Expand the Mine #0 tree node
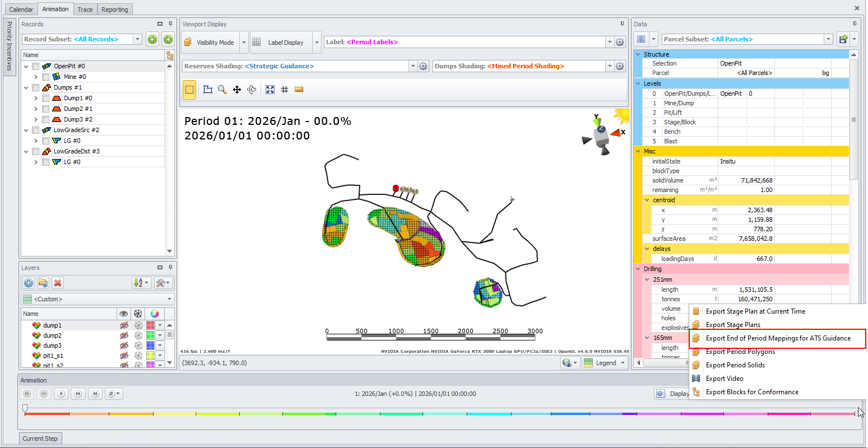This screenshot has height=448, width=868. (36, 77)
